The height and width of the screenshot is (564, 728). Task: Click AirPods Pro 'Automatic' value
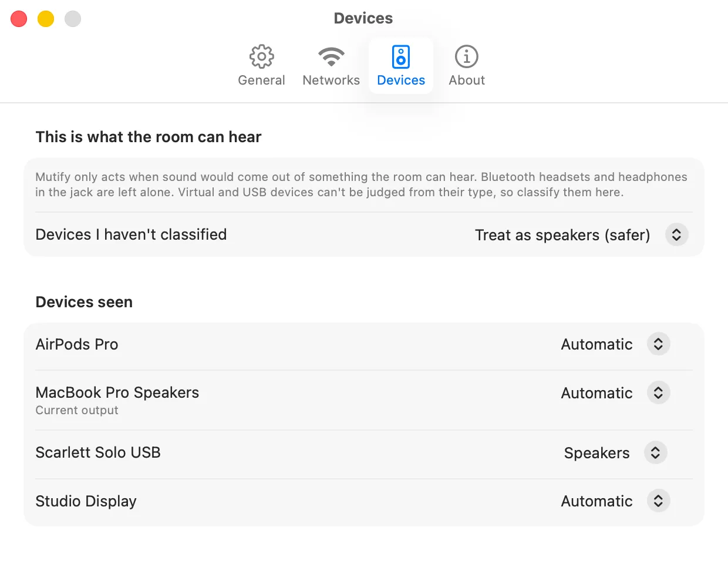click(x=596, y=344)
